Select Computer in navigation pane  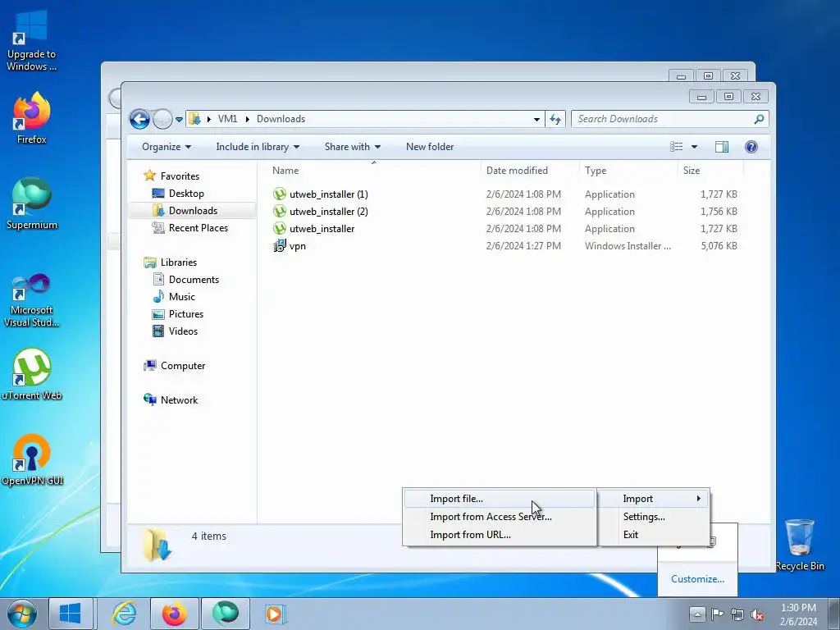point(182,366)
